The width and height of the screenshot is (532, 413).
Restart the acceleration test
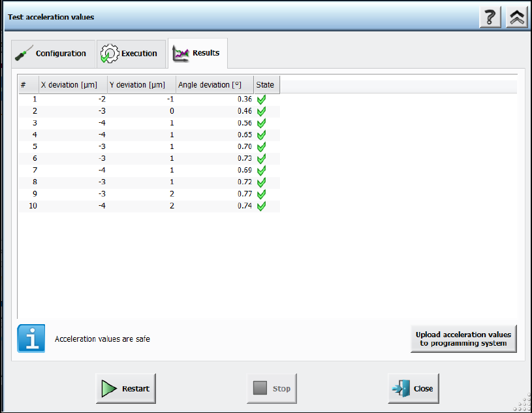click(x=126, y=389)
